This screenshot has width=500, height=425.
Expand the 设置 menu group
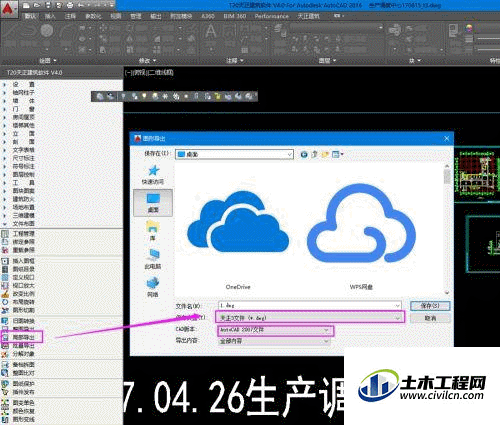pyautogui.click(x=4, y=84)
